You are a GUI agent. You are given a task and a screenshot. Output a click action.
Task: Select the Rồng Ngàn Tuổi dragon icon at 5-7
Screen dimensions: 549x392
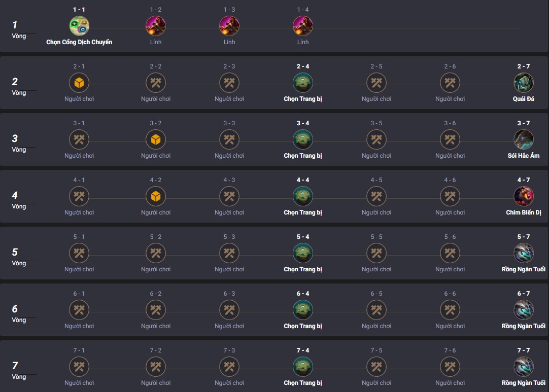click(x=524, y=253)
